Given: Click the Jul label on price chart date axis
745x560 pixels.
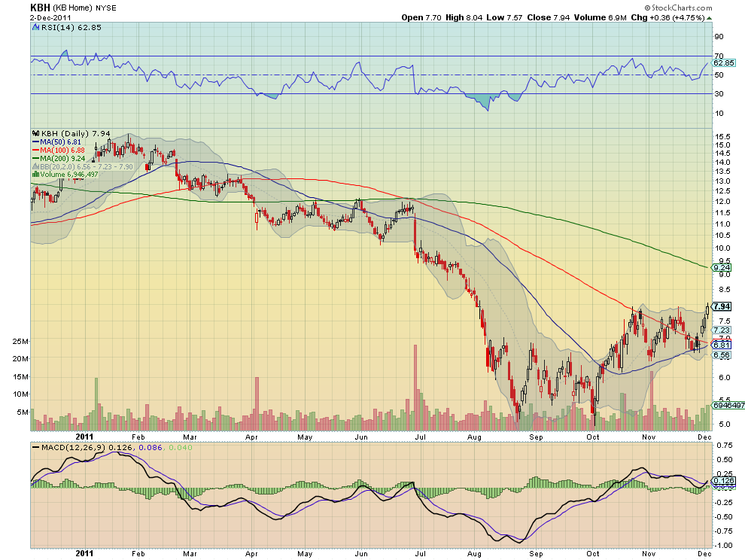Looking at the screenshot, I should point(420,437).
